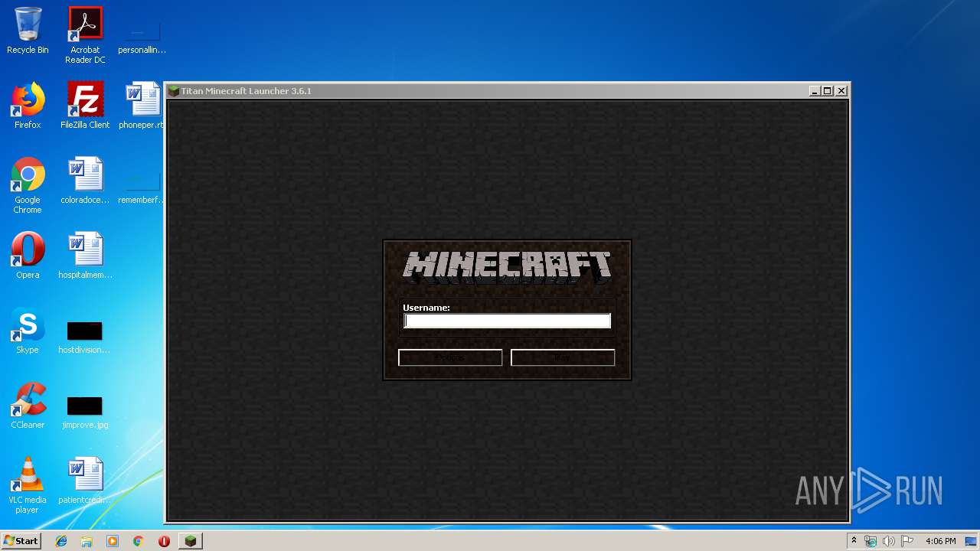Click the Username input field
This screenshot has width=980, height=551.
pyautogui.click(x=507, y=321)
